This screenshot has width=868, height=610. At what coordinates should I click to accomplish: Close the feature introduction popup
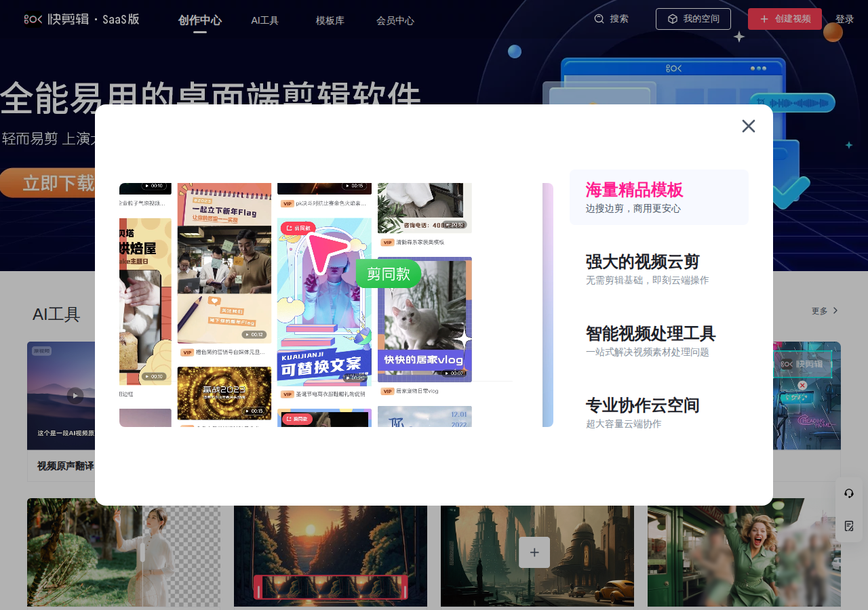tap(748, 126)
